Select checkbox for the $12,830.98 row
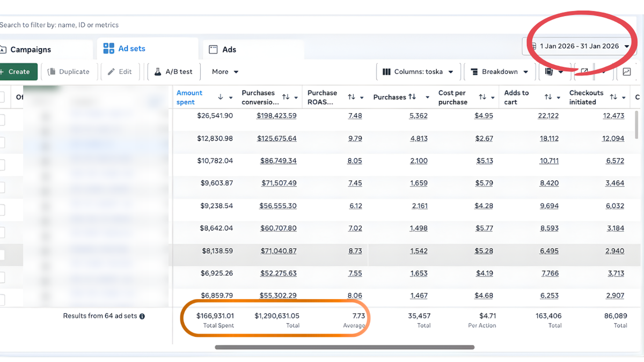This screenshot has width=644, height=362. 2,142
